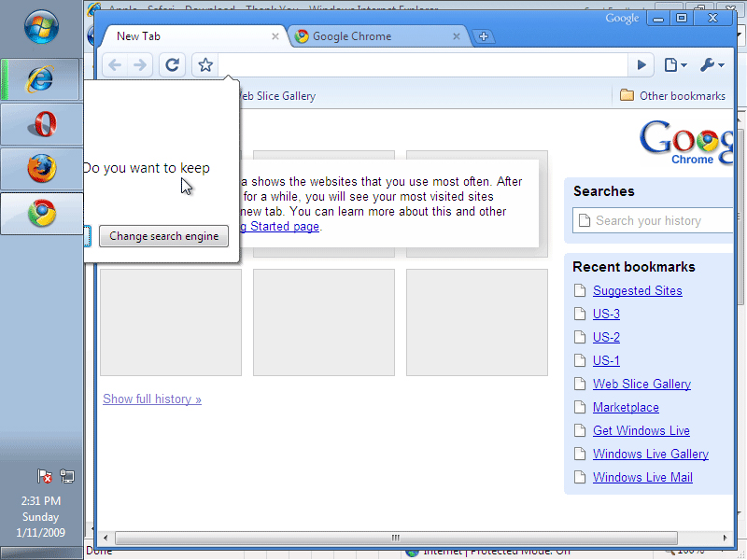Open the page actions dropdown
The width and height of the screenshot is (747, 560).
(674, 64)
